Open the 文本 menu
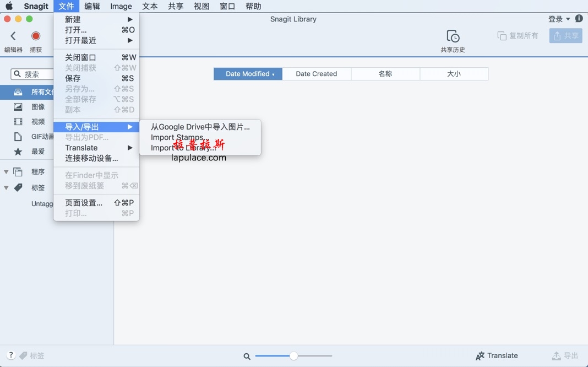Image resolution: width=588 pixels, height=367 pixels. pos(150,6)
